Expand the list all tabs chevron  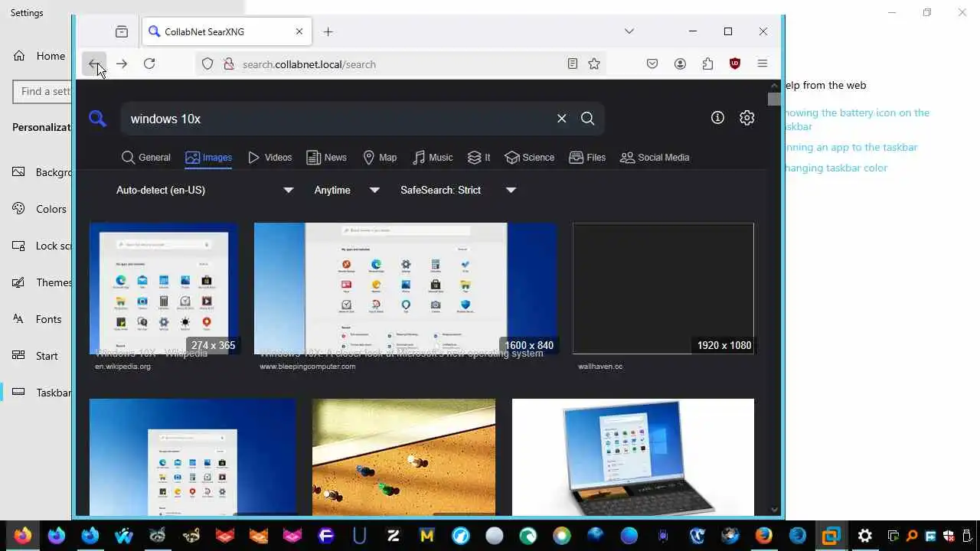click(629, 31)
